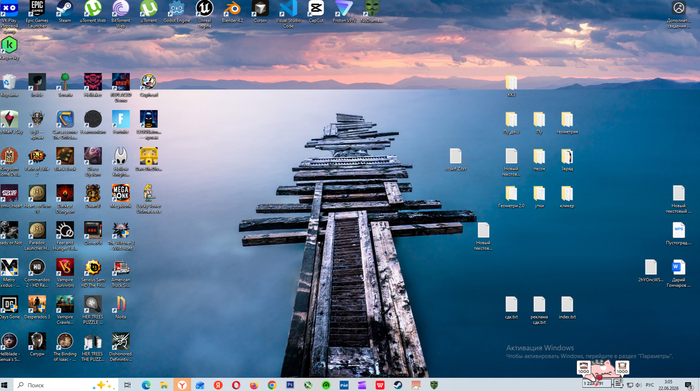Click the Windows Start button
The width and height of the screenshot is (700, 391).
tap(5, 385)
